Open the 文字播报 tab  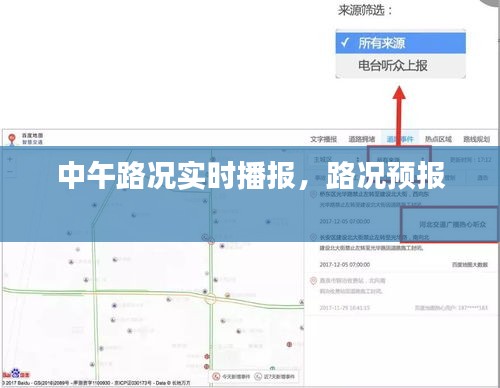[323, 139]
